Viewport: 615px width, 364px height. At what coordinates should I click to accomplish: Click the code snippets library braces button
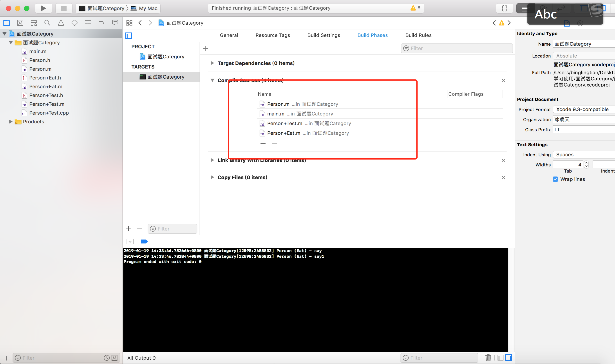tap(504, 8)
